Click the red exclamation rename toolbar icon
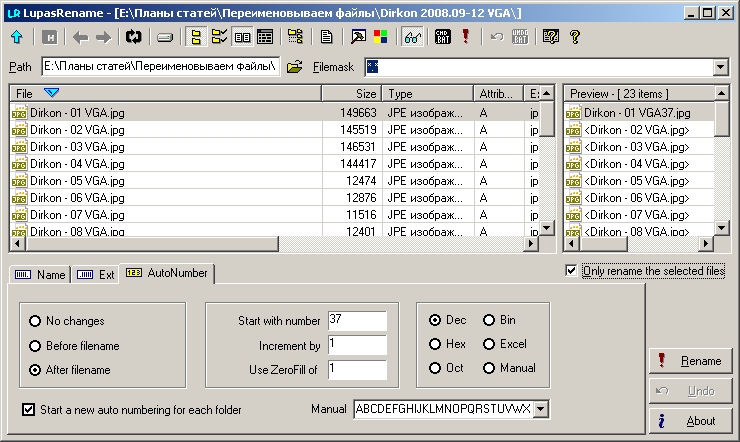This screenshot has width=740, height=442. 466,37
